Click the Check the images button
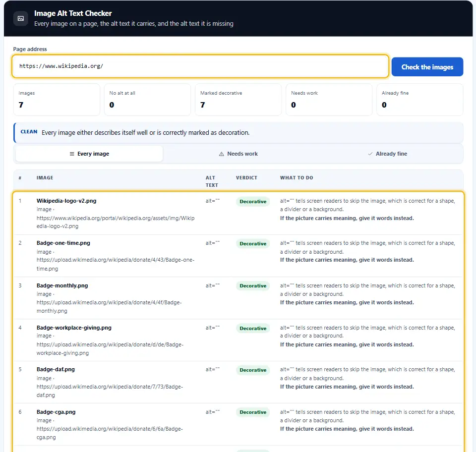The image size is (476, 452). (427, 67)
